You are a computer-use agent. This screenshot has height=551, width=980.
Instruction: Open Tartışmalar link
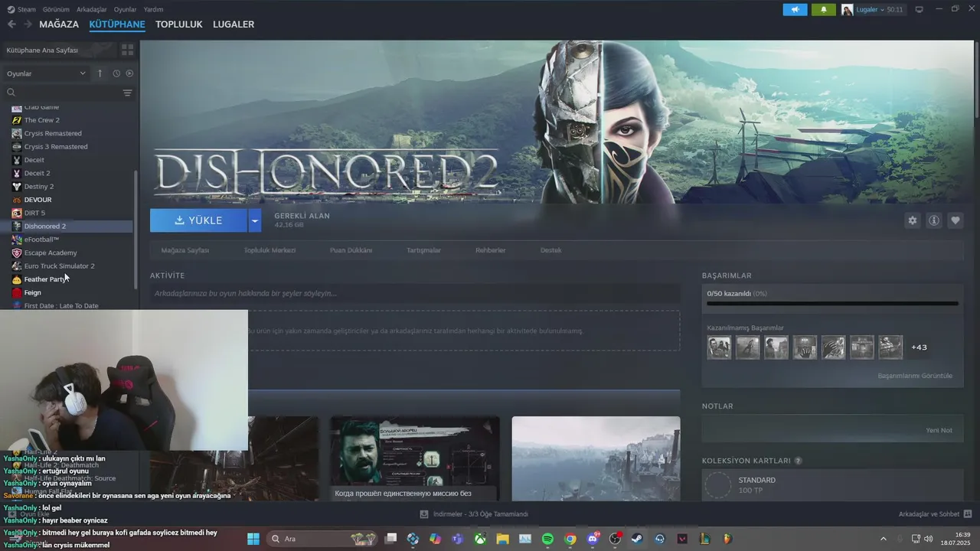tap(423, 250)
